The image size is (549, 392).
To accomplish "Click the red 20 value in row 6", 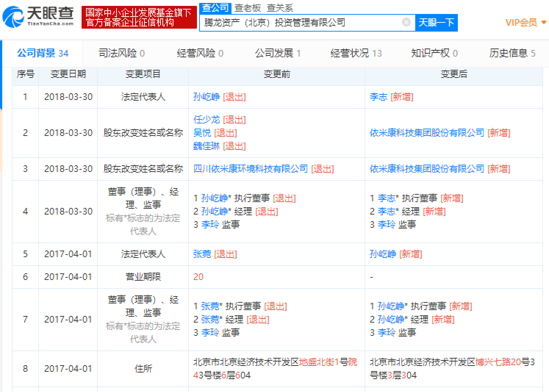I will (198, 277).
